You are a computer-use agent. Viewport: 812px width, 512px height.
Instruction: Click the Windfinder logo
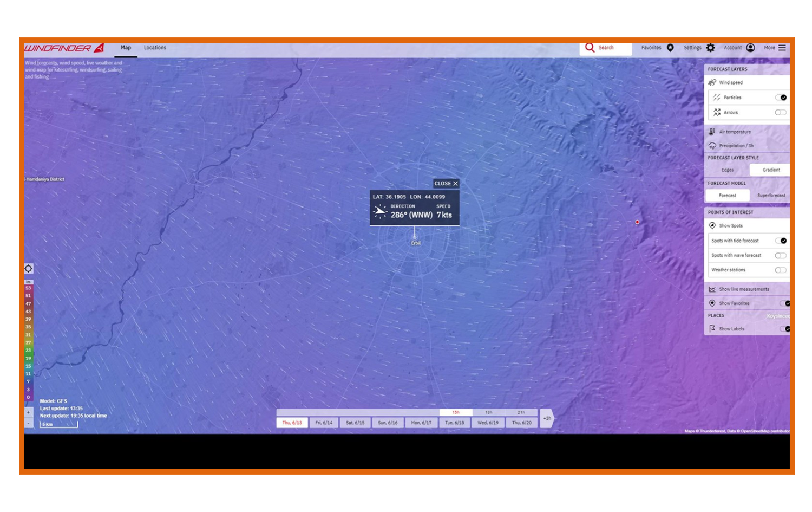(x=64, y=48)
